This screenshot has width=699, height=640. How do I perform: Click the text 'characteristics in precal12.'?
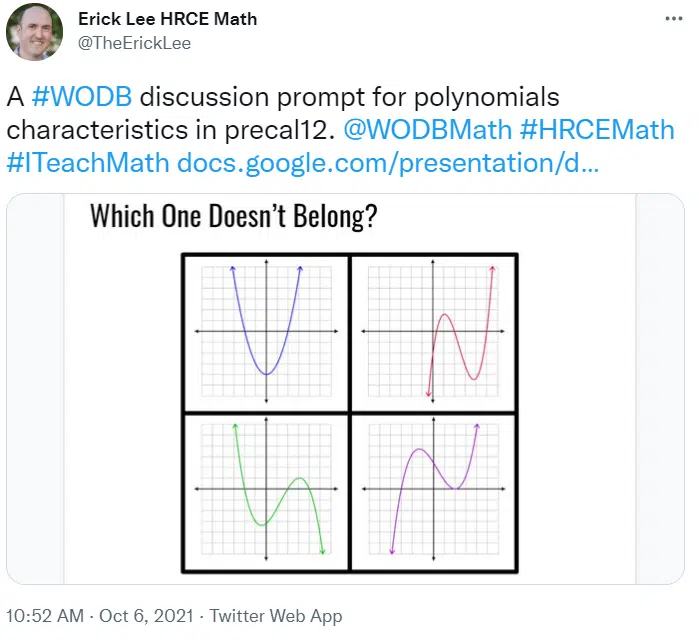[171, 130]
